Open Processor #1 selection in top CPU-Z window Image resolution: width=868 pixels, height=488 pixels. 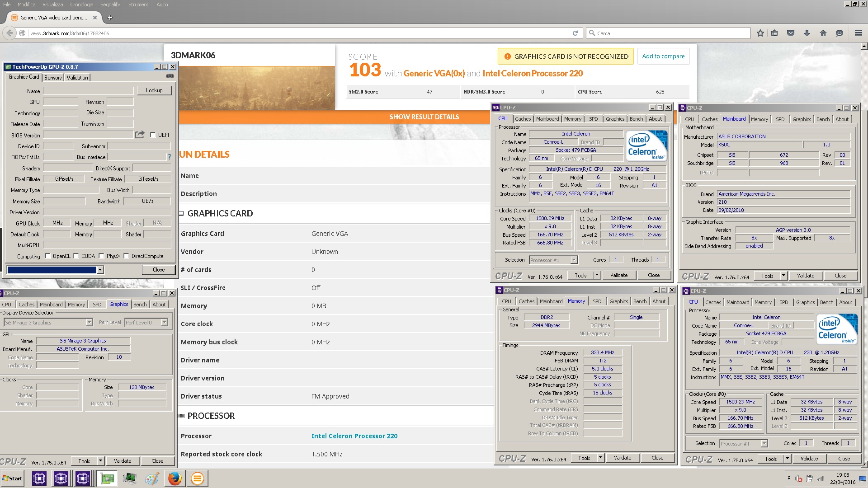(x=574, y=260)
